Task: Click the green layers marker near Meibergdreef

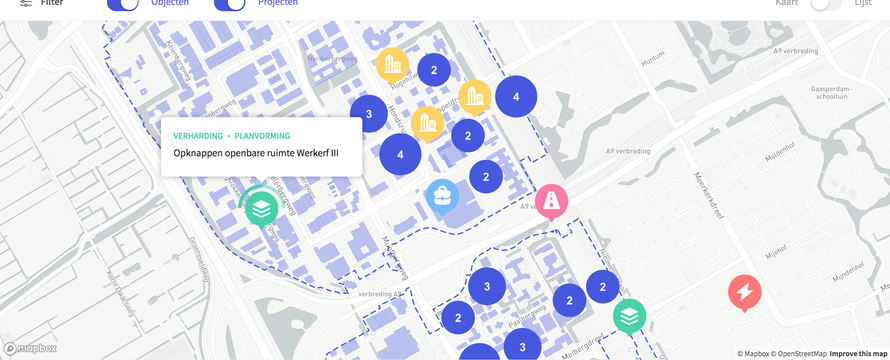Action: click(629, 316)
